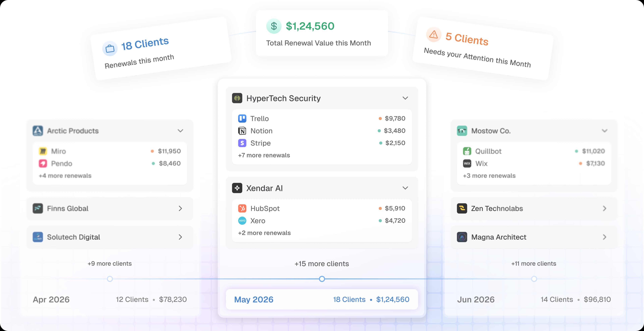Screen dimensions: 644x331
Task: Click the Notion amount $3,480
Action: [394, 131]
